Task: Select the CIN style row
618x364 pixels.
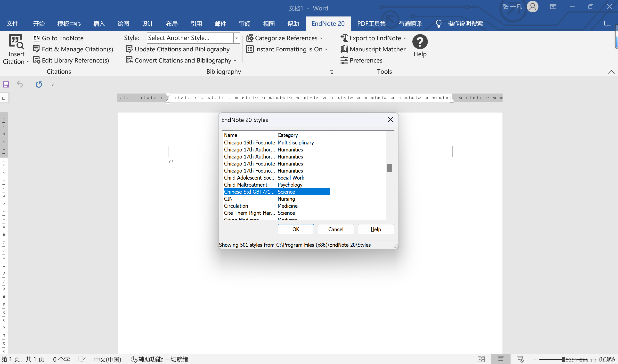Action: pyautogui.click(x=276, y=199)
